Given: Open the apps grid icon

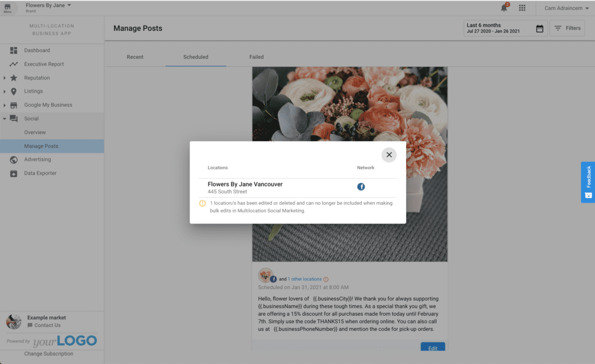Looking at the screenshot, I should click(x=522, y=8).
